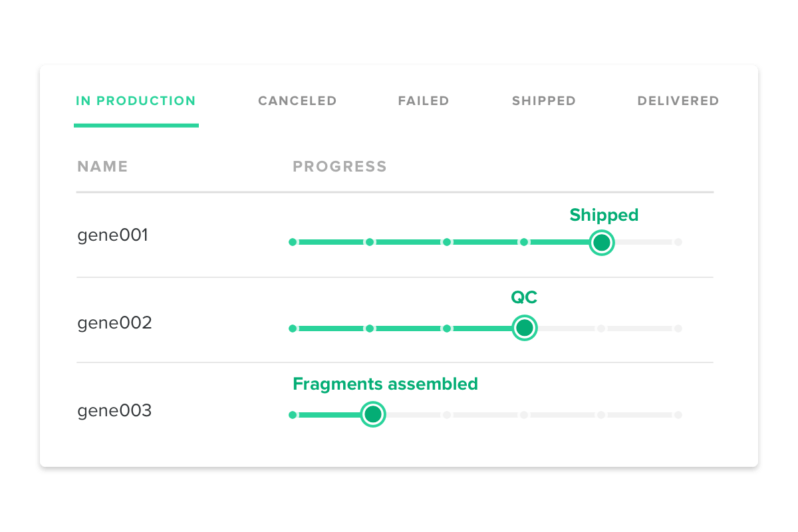Screen dimensions: 798x532
Task: Click gene003's last gray step dot
Action: point(678,415)
